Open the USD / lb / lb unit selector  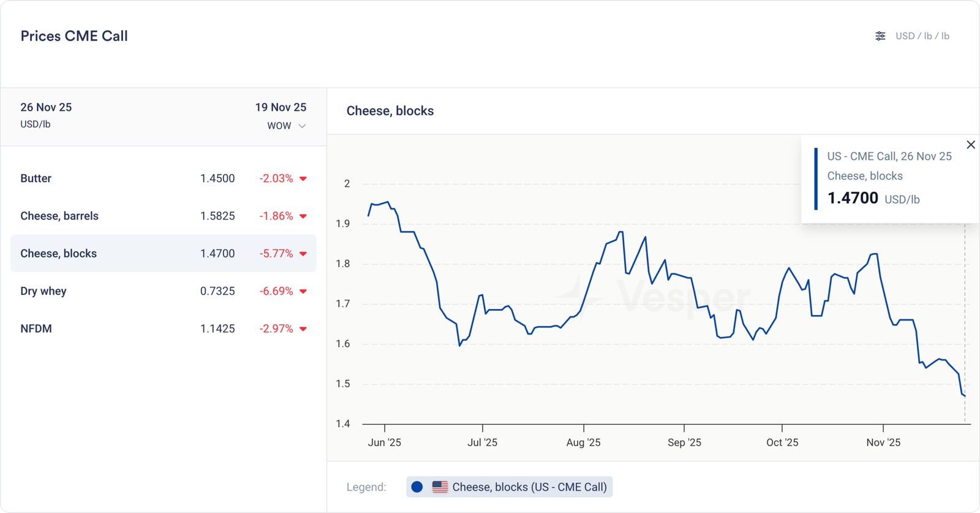922,36
